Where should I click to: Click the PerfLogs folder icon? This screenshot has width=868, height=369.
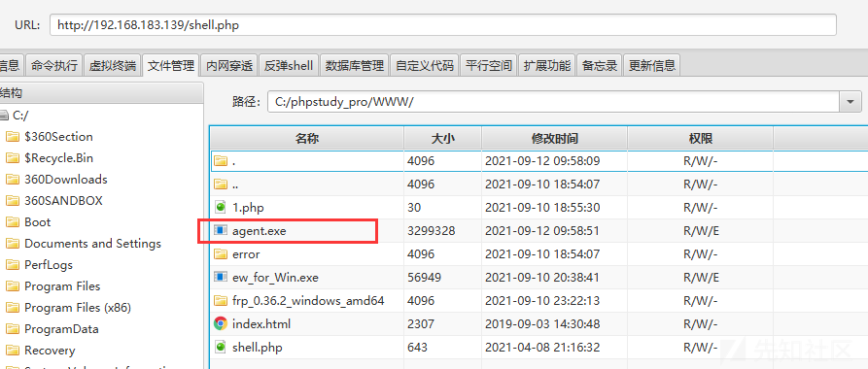click(13, 265)
